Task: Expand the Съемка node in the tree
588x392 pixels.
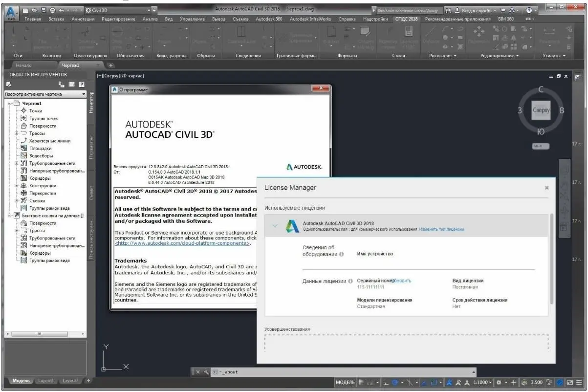Action: pyautogui.click(x=17, y=200)
